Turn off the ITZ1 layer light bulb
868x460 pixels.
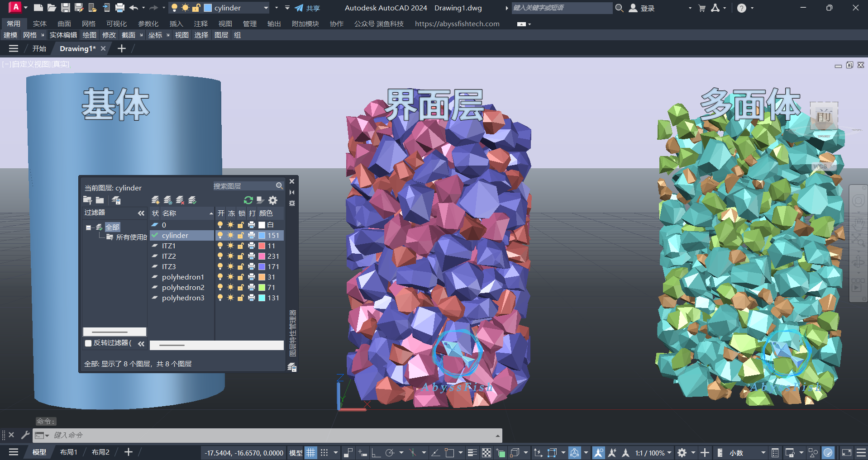click(220, 246)
